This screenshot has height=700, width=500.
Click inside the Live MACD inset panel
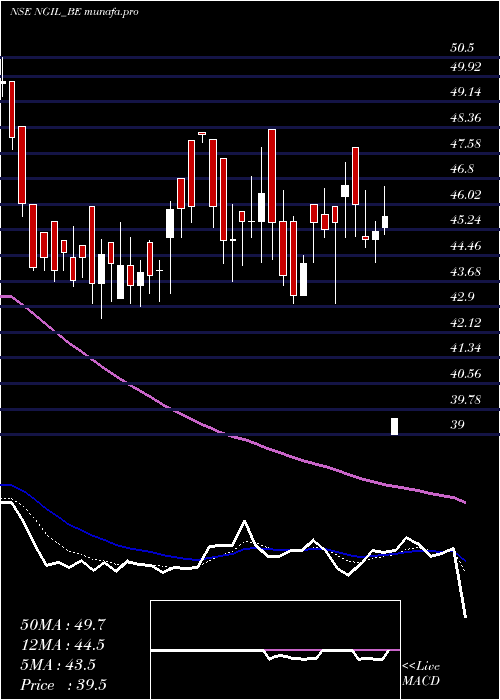[275, 650]
